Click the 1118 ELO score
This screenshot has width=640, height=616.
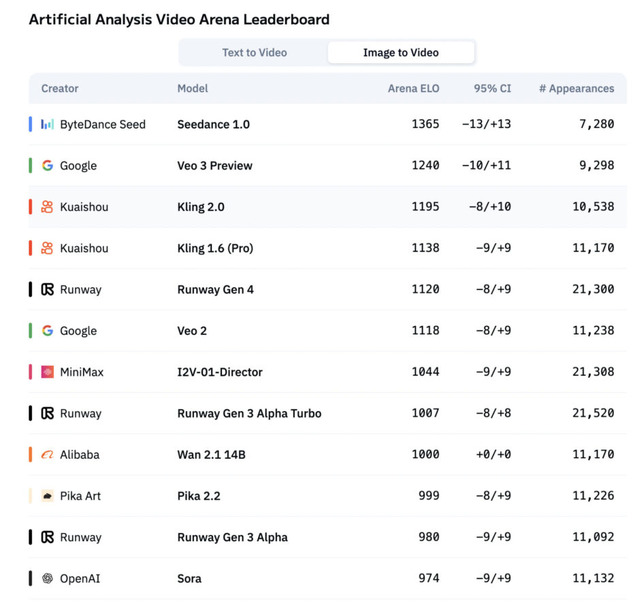click(x=425, y=330)
